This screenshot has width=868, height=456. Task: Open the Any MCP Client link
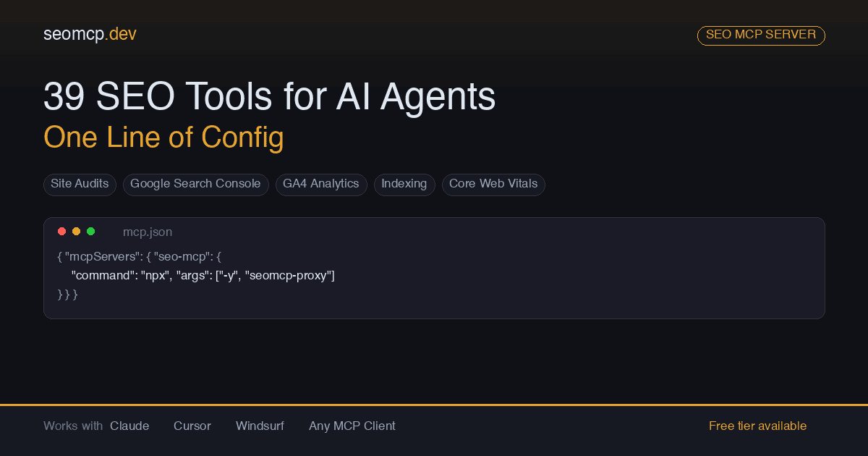tap(352, 426)
